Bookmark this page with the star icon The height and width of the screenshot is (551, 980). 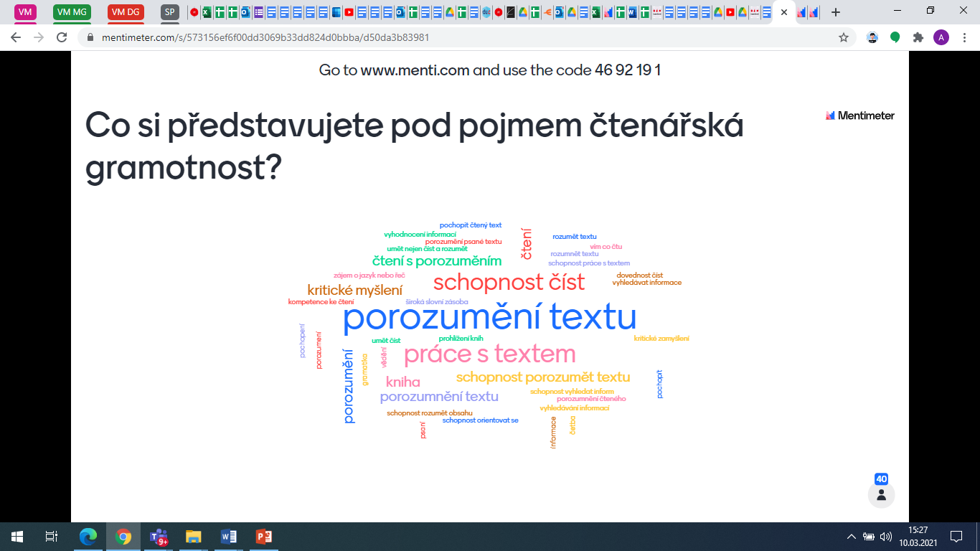coord(844,37)
